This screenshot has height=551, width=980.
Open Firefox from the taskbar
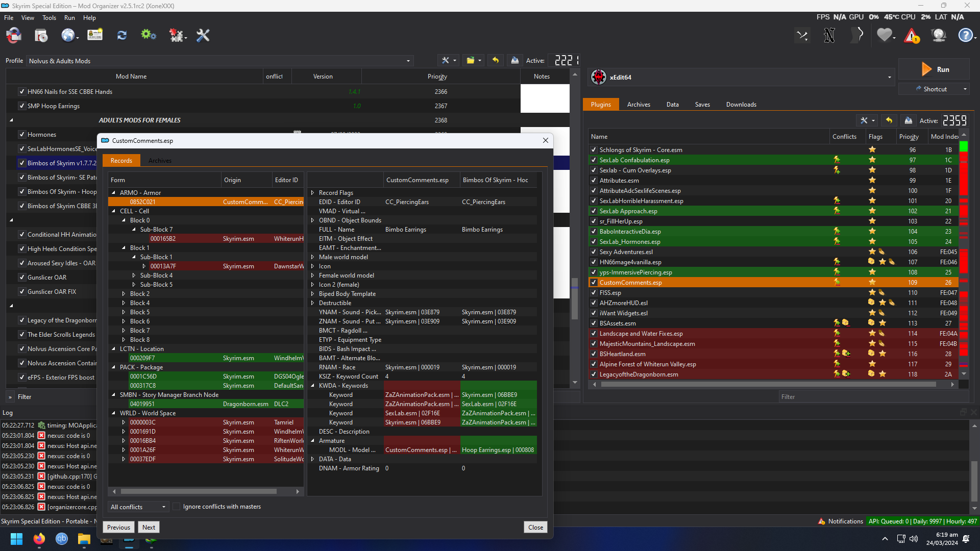[39, 539]
